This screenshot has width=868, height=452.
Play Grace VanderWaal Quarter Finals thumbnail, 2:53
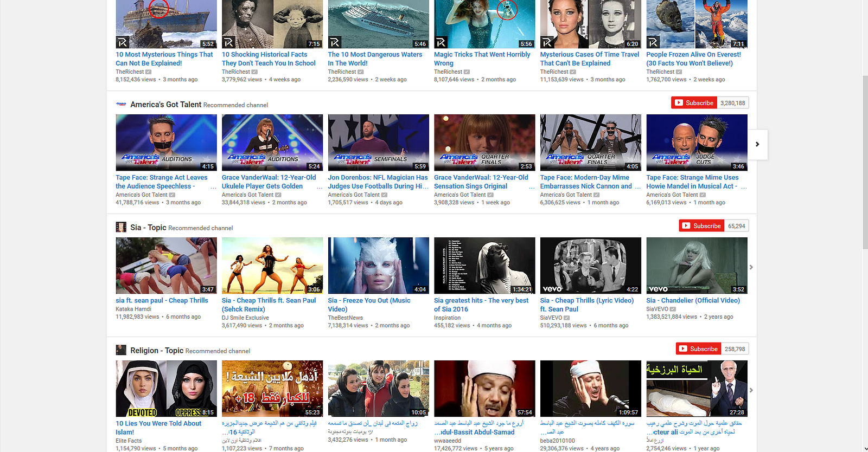(x=484, y=143)
